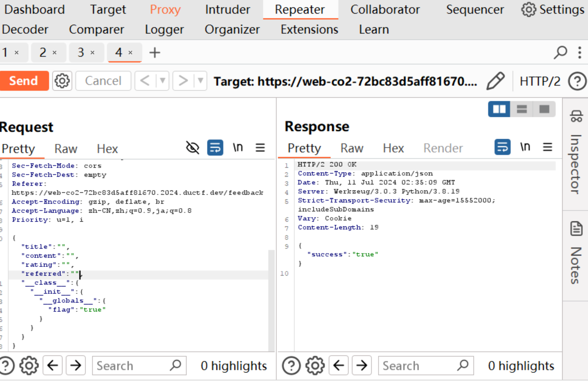
Task: Open the Response panel hamburger menu
Action: pos(547,147)
